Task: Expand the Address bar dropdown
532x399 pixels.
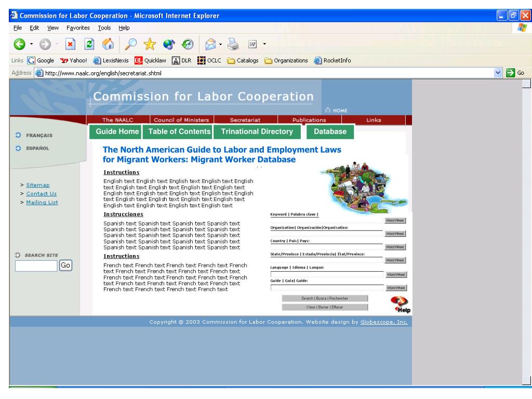Action: pos(498,73)
